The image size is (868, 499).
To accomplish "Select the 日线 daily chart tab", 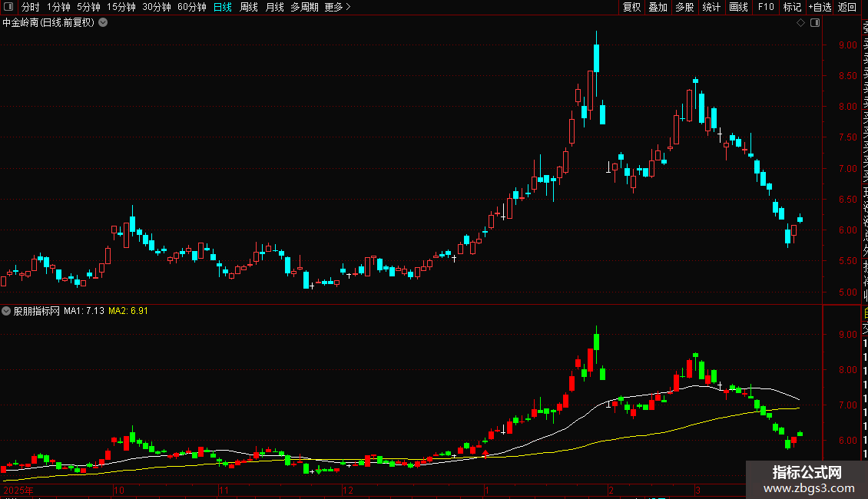I will 223,7.
